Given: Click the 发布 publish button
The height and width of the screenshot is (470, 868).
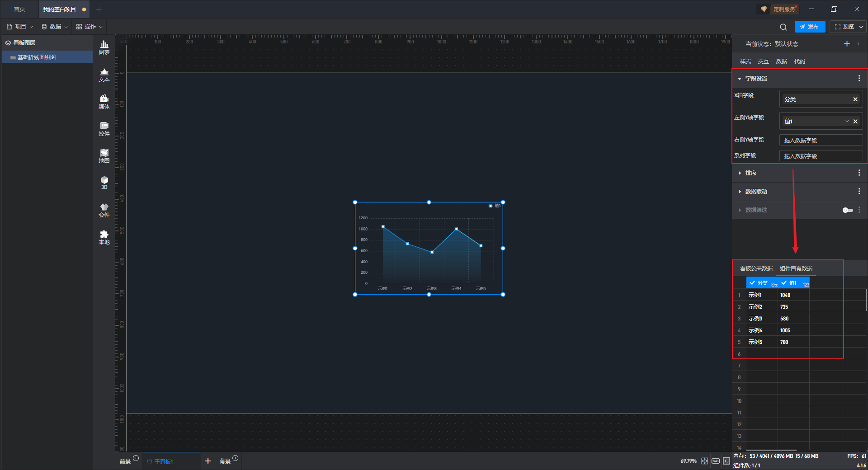Looking at the screenshot, I should click(x=810, y=27).
